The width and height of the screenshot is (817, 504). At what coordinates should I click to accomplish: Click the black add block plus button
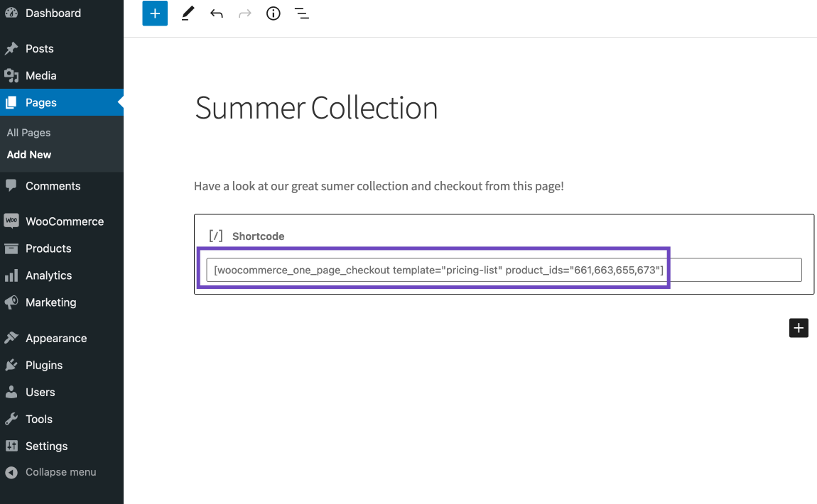click(x=799, y=327)
